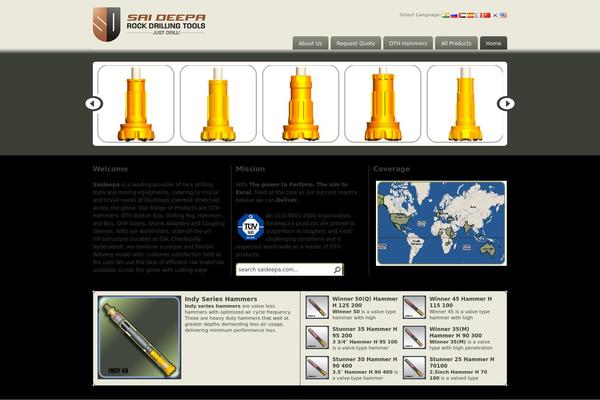Open the second drill bit carousel image

[218, 104]
